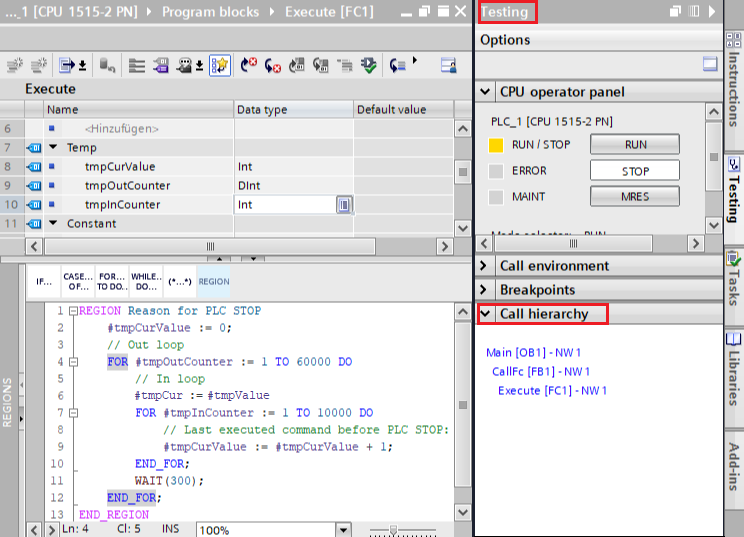Open CallFc [FB1] - NW1 call link

tap(541, 371)
